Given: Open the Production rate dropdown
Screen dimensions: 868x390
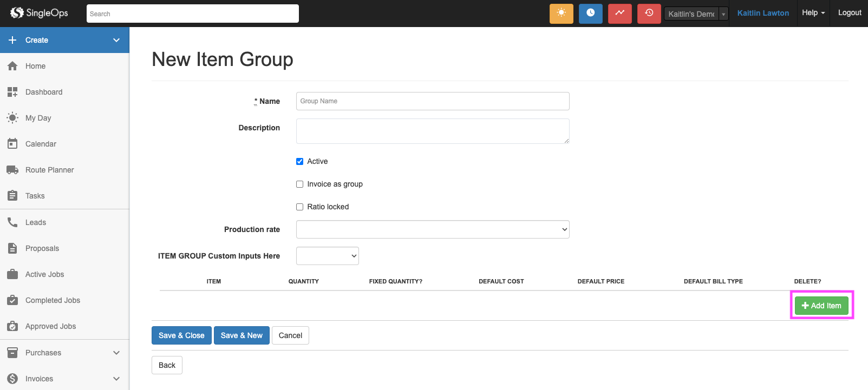Looking at the screenshot, I should 433,229.
